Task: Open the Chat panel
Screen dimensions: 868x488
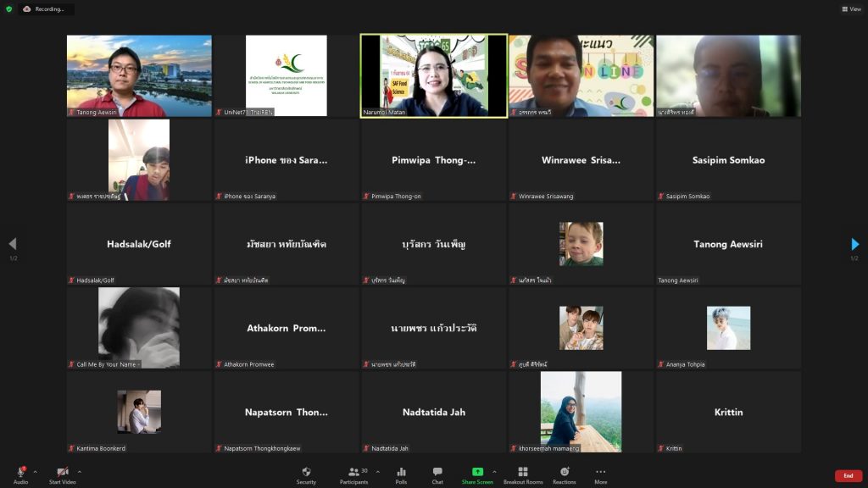Action: 437,474
